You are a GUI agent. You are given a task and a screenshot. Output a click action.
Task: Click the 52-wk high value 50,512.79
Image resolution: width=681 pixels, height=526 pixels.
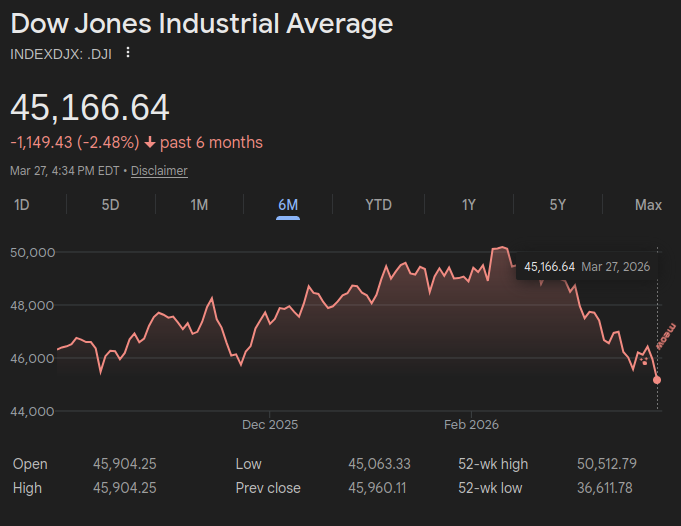tap(606, 464)
